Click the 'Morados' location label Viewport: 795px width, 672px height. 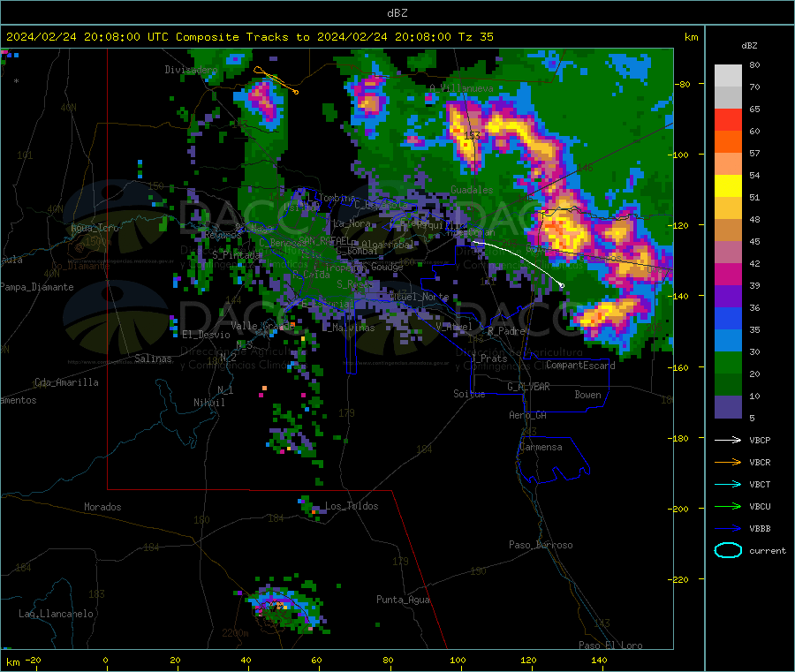(x=102, y=507)
